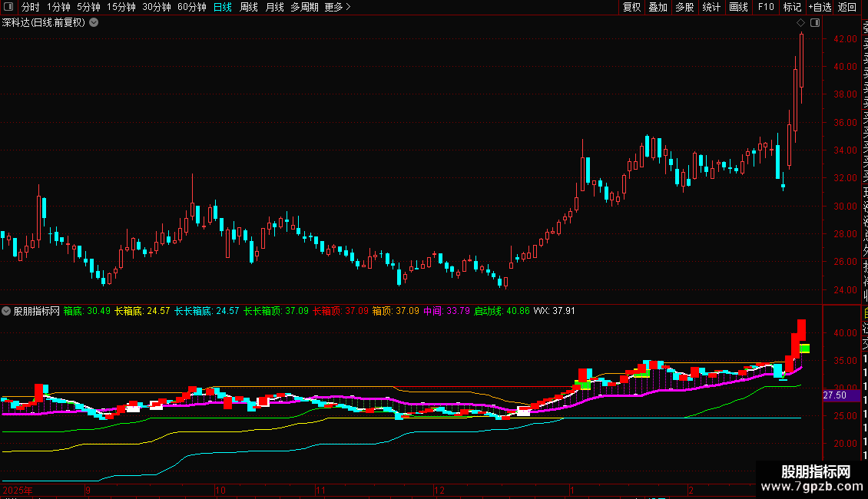
Task: Open the 深科达 chart settings dropdown
Action: pyautogui.click(x=94, y=23)
